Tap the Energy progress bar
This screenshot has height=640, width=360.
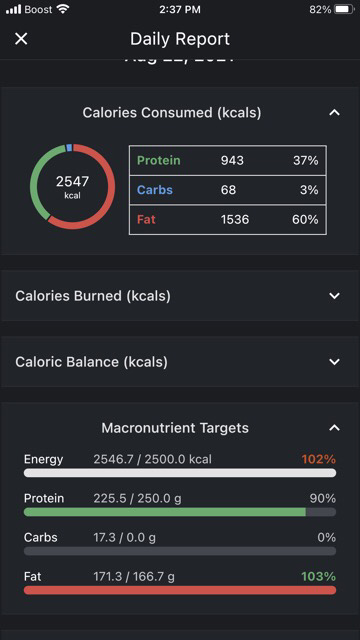pos(180,473)
